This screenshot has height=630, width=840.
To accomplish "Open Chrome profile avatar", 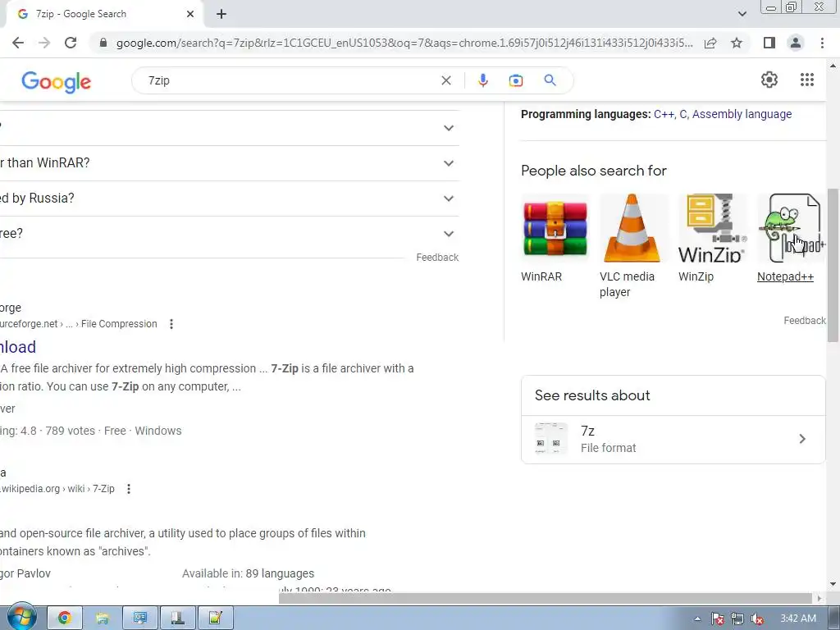I will [796, 43].
